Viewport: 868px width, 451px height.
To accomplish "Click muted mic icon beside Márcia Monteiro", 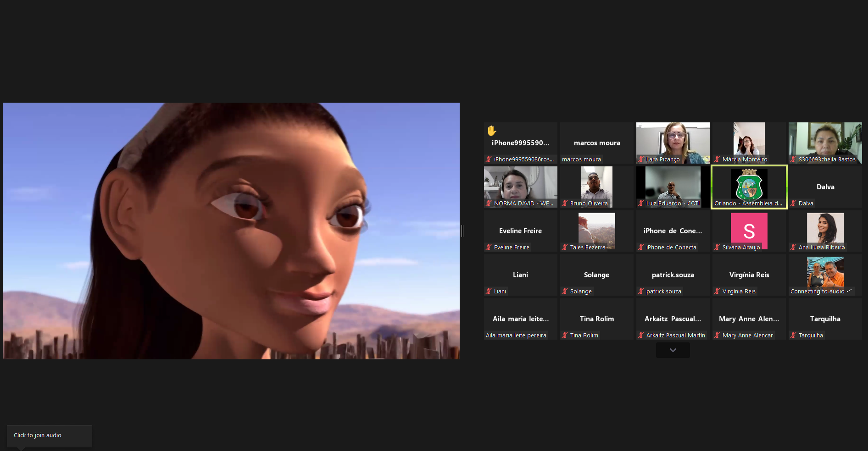I will click(x=717, y=159).
